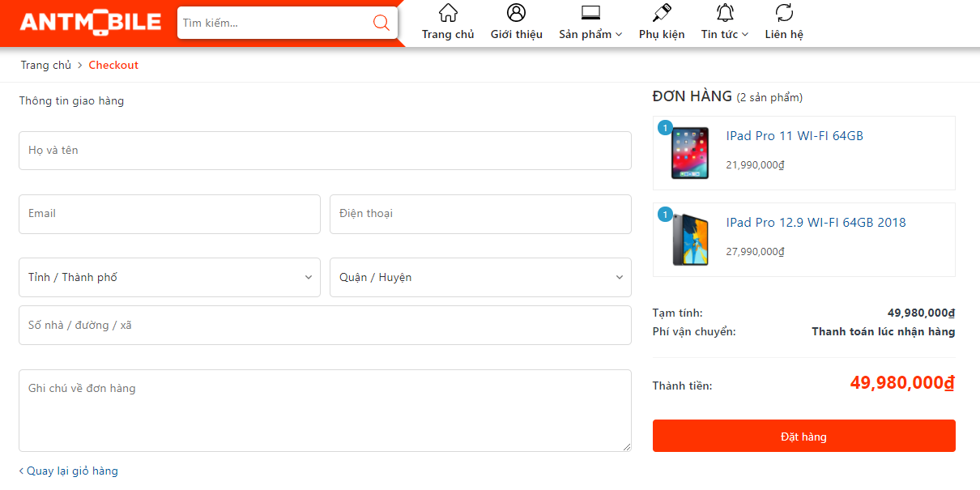Expand the Tin tức dropdown menu
The width and height of the screenshot is (980, 490).
pyautogui.click(x=725, y=34)
